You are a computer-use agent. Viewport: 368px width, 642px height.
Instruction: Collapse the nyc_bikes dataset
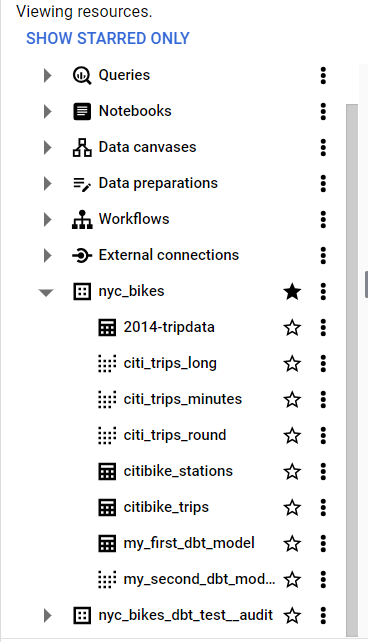[46, 292]
